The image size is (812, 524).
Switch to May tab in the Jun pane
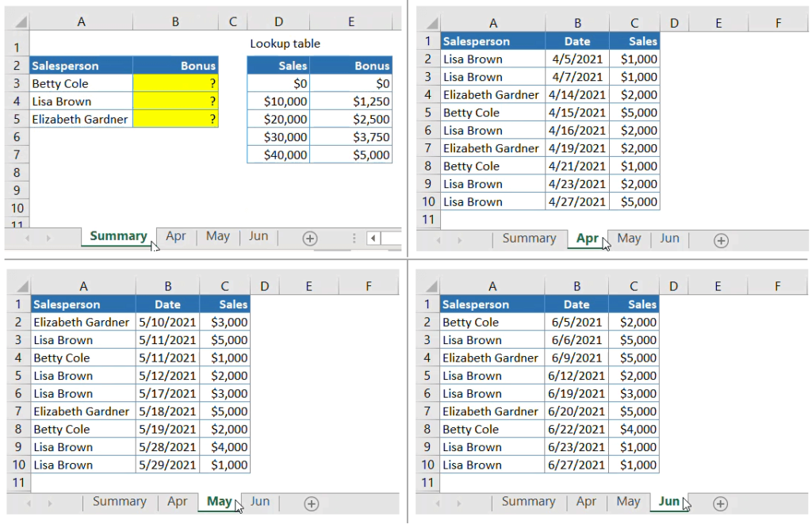(x=628, y=501)
